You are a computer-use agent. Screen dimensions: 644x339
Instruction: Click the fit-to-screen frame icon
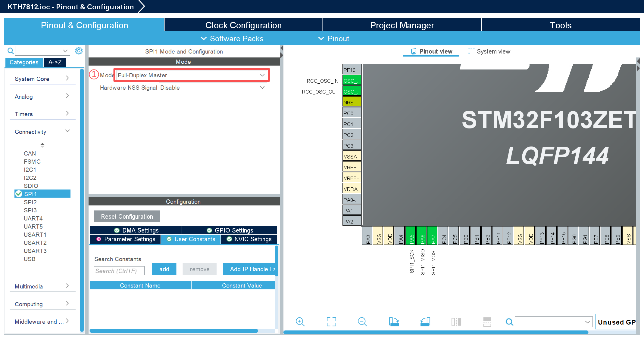coord(331,322)
